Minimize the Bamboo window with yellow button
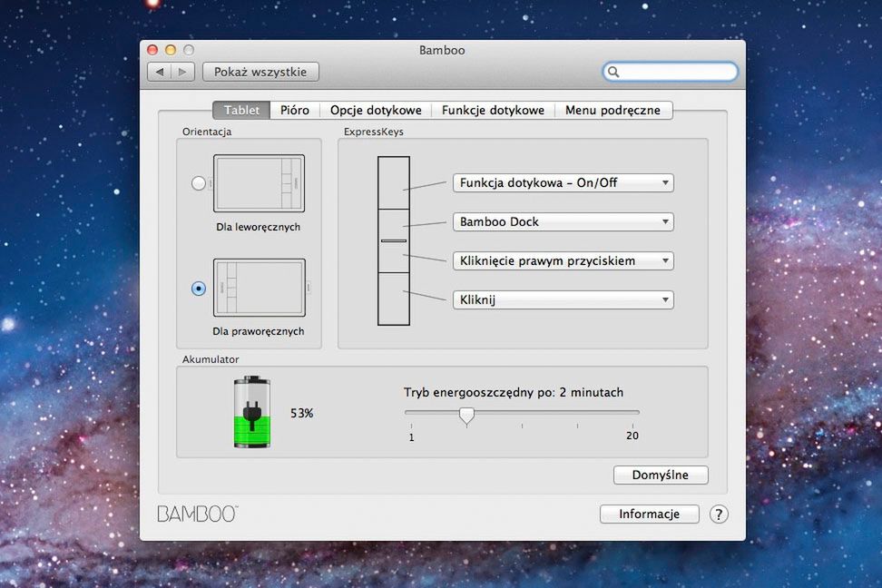The image size is (882, 588). 171,50
